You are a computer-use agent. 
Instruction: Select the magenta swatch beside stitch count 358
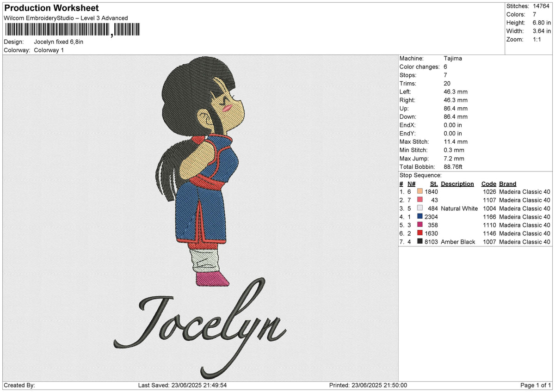click(419, 225)
